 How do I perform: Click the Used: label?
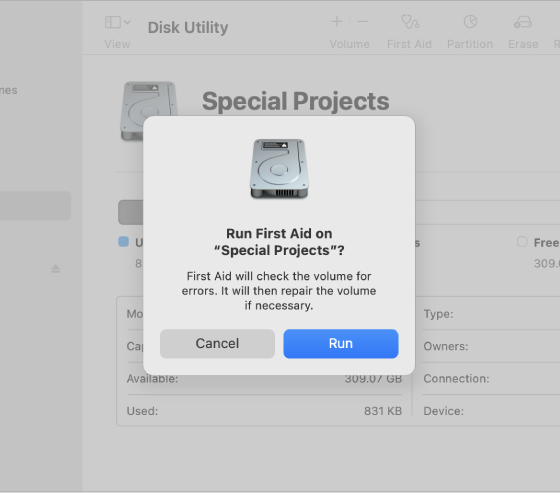click(142, 411)
